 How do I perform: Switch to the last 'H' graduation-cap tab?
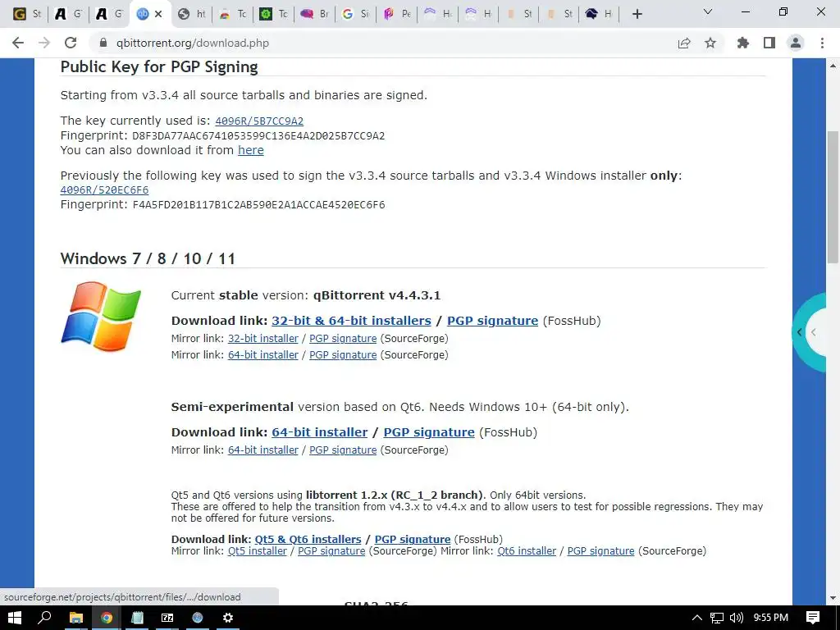coord(599,14)
